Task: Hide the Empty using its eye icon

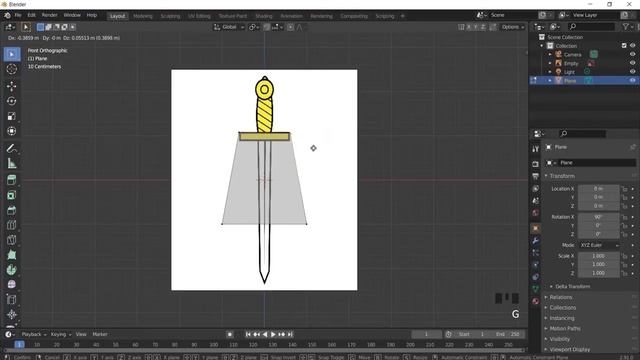Action: tap(632, 63)
